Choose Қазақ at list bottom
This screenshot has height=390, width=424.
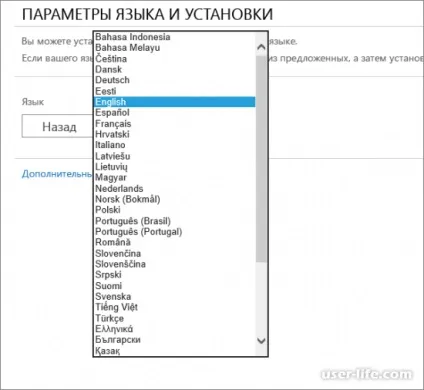175,350
